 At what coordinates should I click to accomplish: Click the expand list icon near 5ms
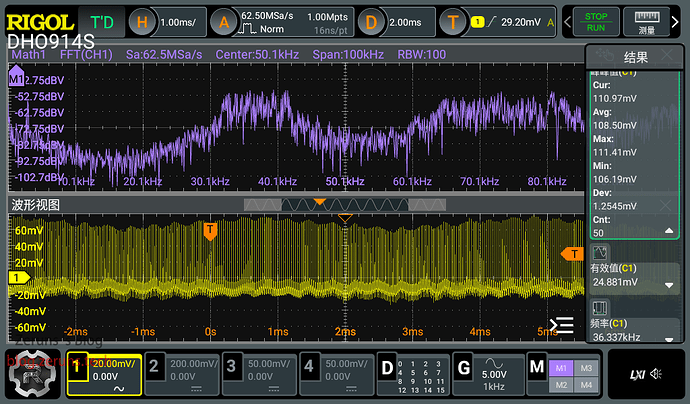click(x=562, y=325)
